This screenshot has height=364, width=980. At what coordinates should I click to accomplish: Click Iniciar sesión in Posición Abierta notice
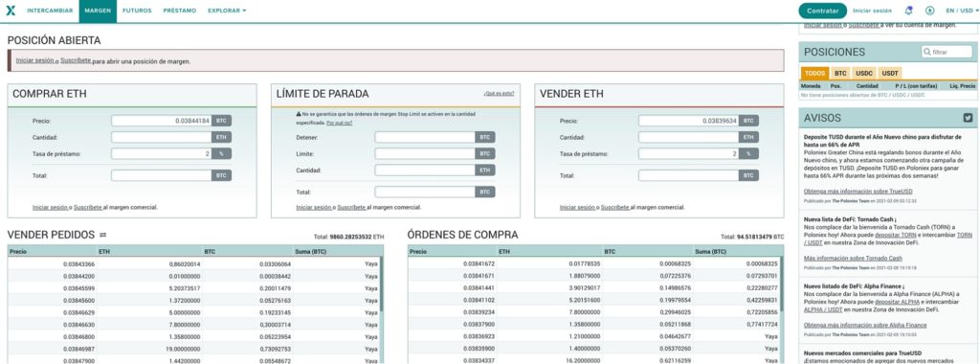tap(35, 60)
